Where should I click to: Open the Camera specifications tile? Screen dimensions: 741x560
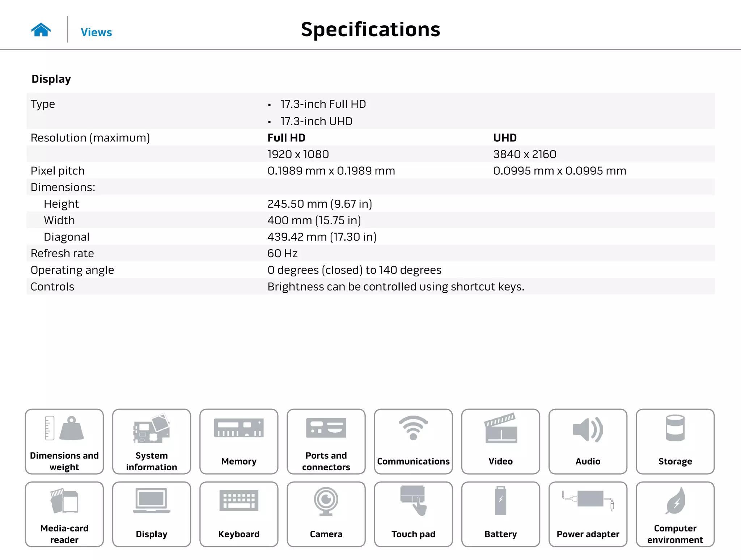point(326,514)
